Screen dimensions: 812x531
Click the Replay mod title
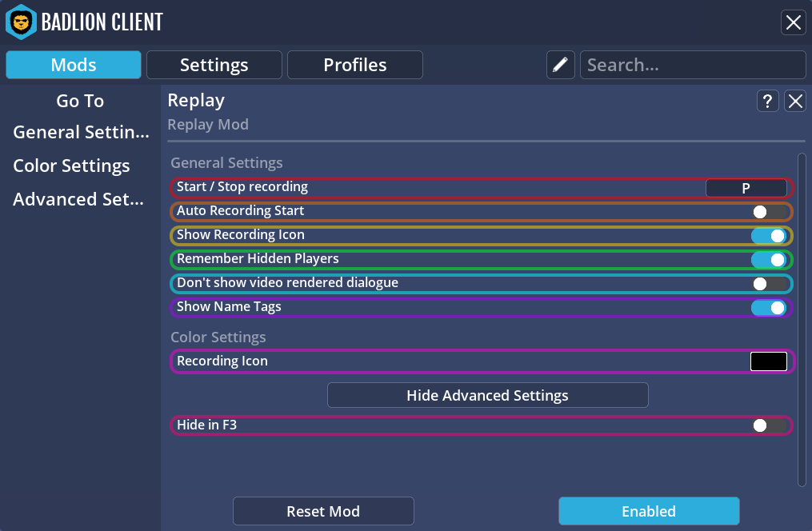click(196, 101)
